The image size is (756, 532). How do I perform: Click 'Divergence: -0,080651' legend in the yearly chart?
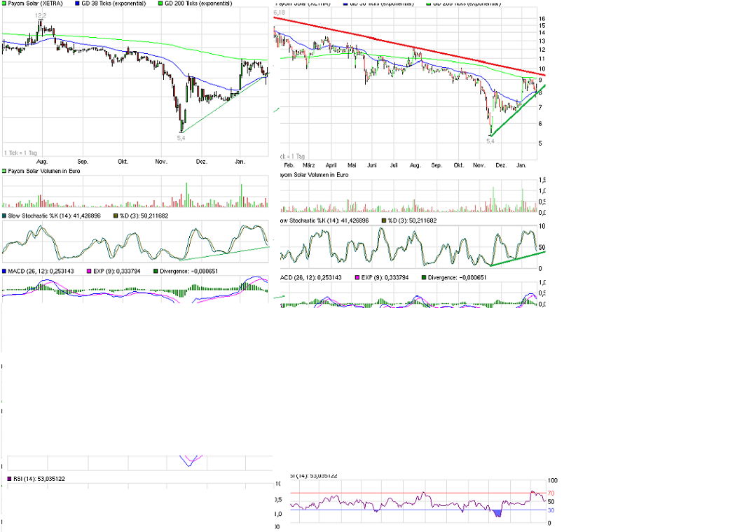(454, 278)
